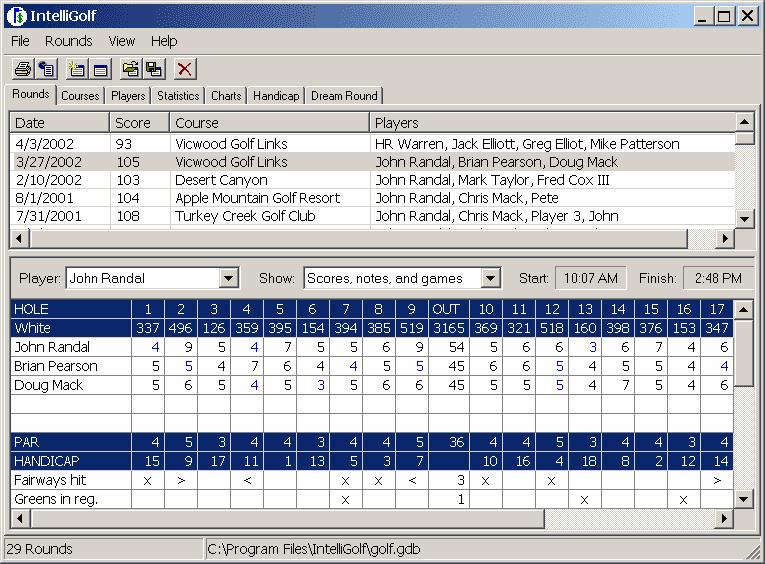Image resolution: width=765 pixels, height=564 pixels.
Task: Click the rounds list scroll left arrow
Action: coord(20,239)
